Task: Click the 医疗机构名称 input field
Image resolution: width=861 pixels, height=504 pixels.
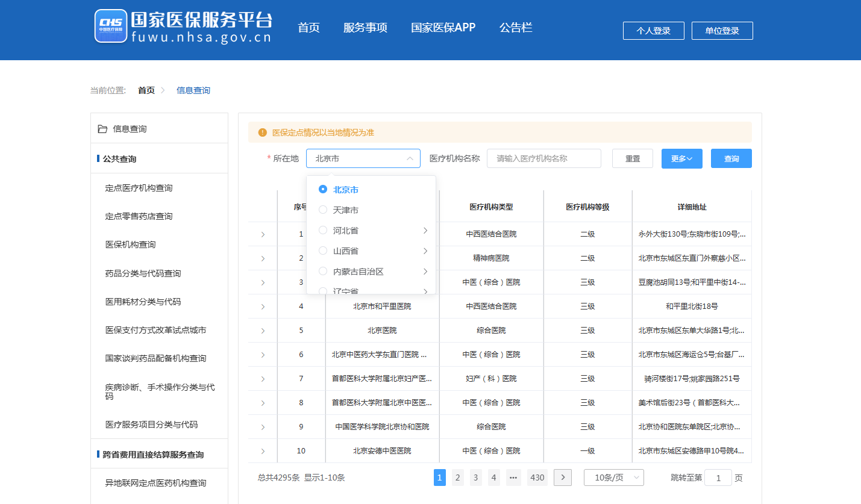Action: (x=543, y=159)
